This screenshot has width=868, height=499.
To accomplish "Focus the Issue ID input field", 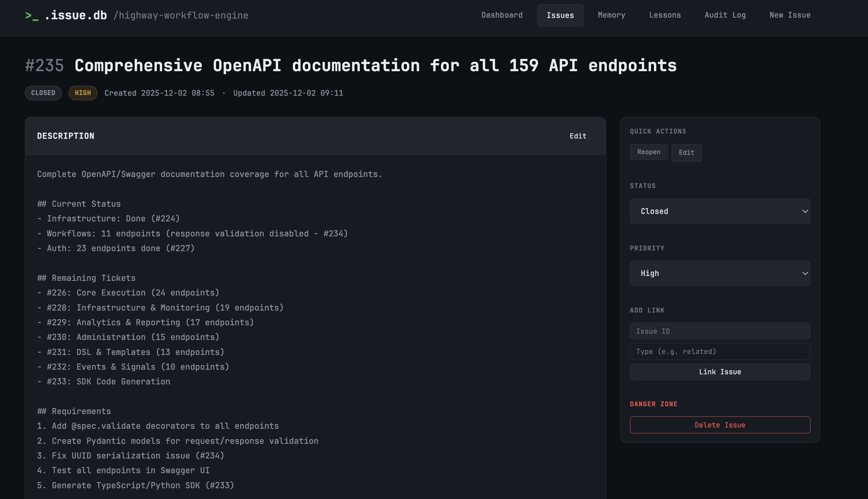I will (x=720, y=331).
